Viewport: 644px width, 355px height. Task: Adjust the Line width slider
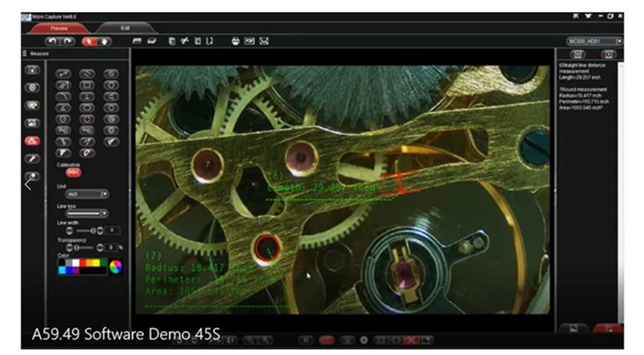tap(86, 230)
